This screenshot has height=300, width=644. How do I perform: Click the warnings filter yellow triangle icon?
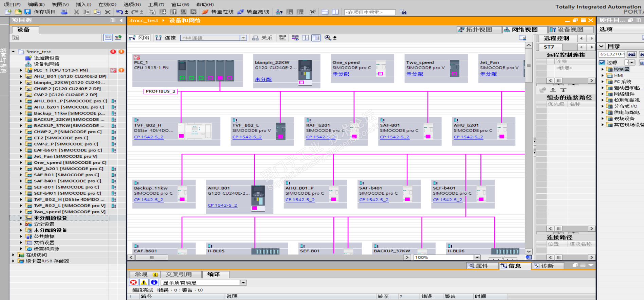click(144, 282)
